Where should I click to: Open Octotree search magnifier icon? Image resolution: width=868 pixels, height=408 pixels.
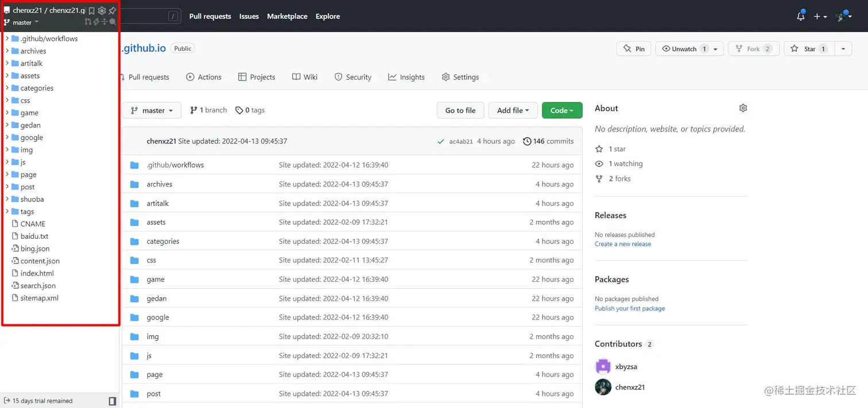[x=113, y=22]
